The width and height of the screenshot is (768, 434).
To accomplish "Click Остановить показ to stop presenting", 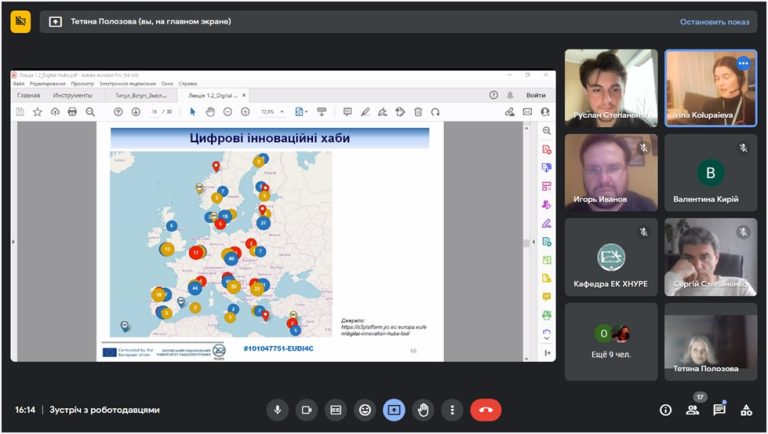I will tap(714, 22).
